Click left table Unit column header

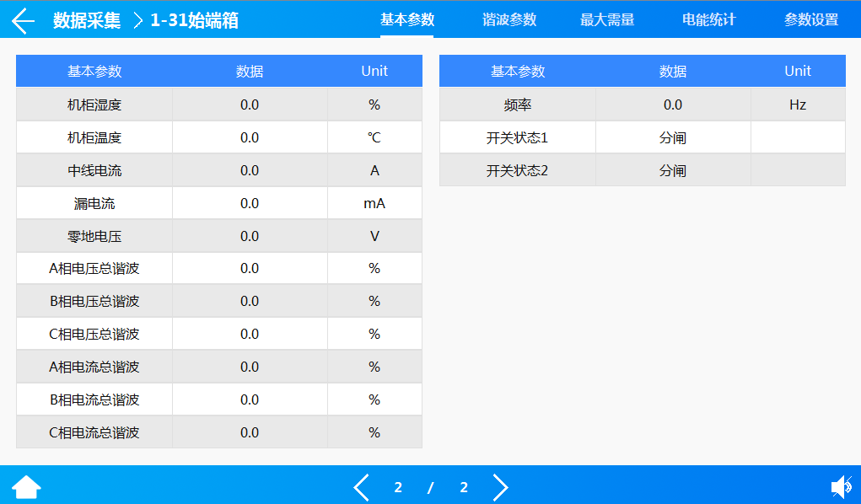pyautogui.click(x=374, y=71)
